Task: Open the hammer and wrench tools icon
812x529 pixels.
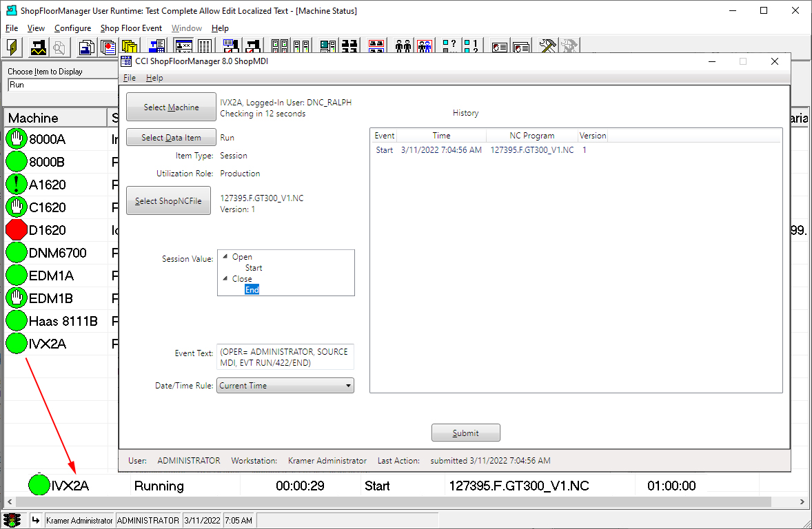Action: pos(547,46)
